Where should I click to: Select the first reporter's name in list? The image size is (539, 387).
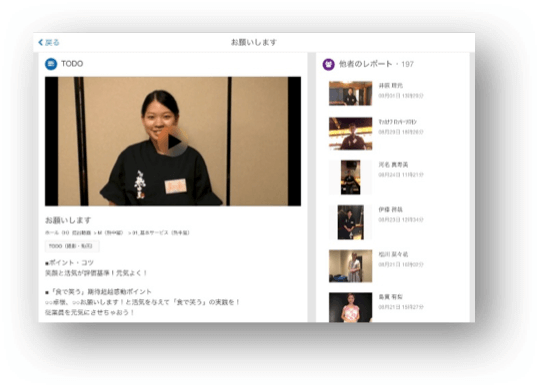[x=390, y=86]
